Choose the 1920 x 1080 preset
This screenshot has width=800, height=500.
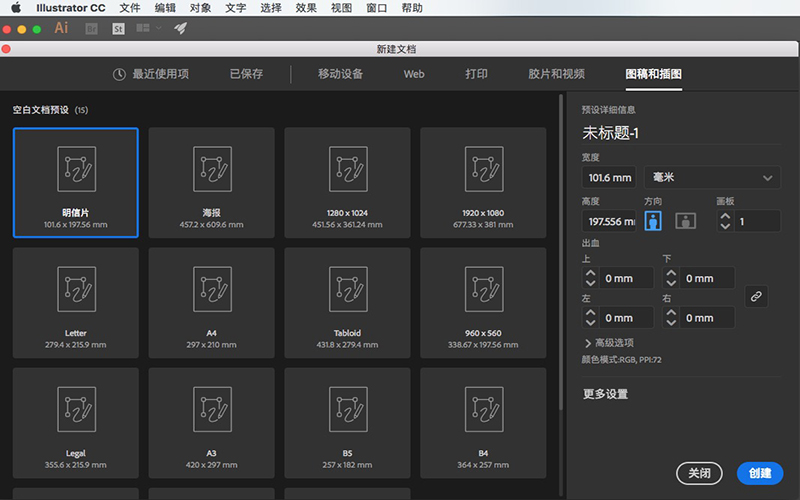click(x=483, y=183)
